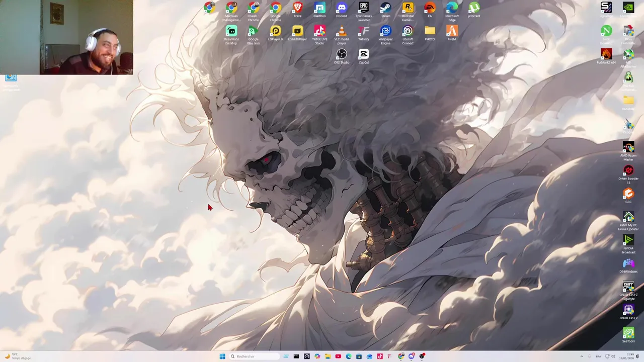Image resolution: width=644 pixels, height=362 pixels.
Task: Focus the Rechercher taskbar search box
Action: coord(254,356)
